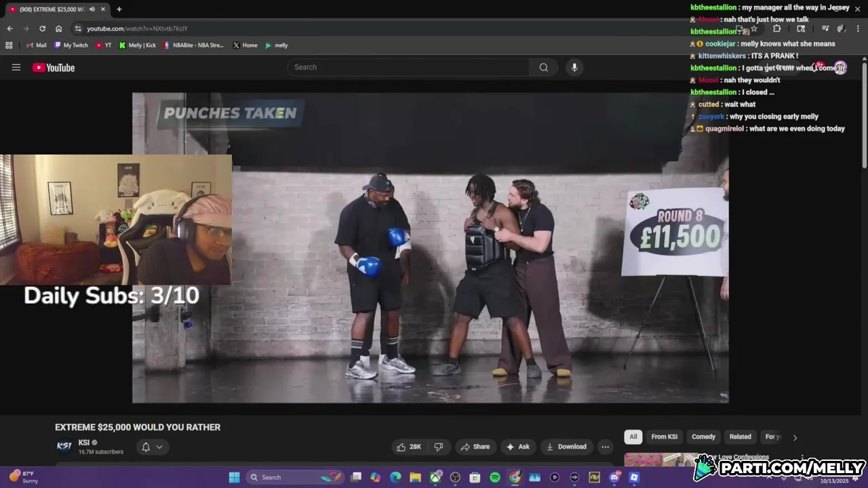The height and width of the screenshot is (488, 868).
Task: Open the Melly | Kick bookmark
Action: tap(137, 45)
